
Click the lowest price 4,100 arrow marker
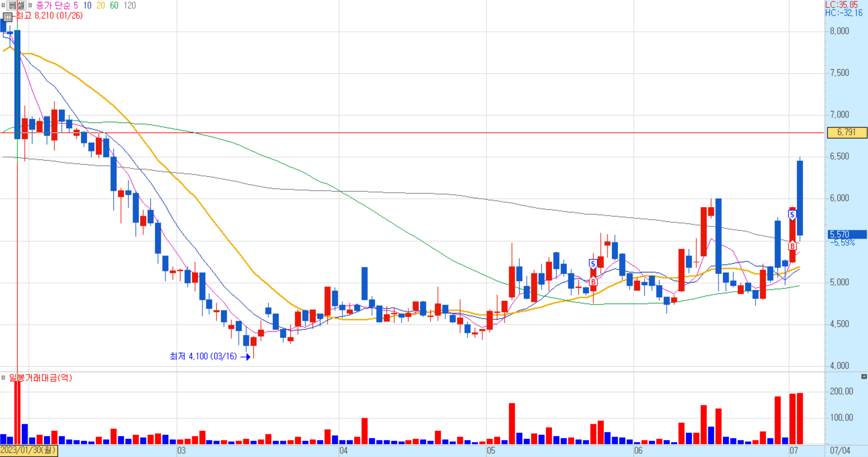coord(245,357)
